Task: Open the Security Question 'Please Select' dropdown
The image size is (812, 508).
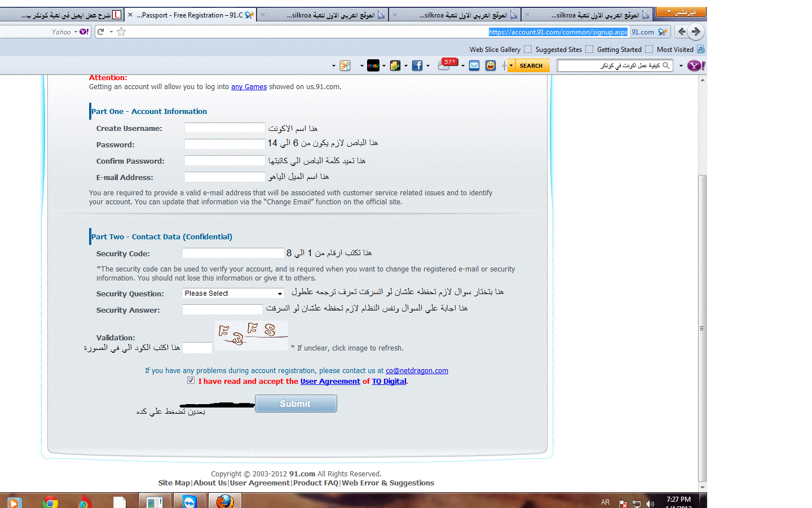Action: coord(233,294)
